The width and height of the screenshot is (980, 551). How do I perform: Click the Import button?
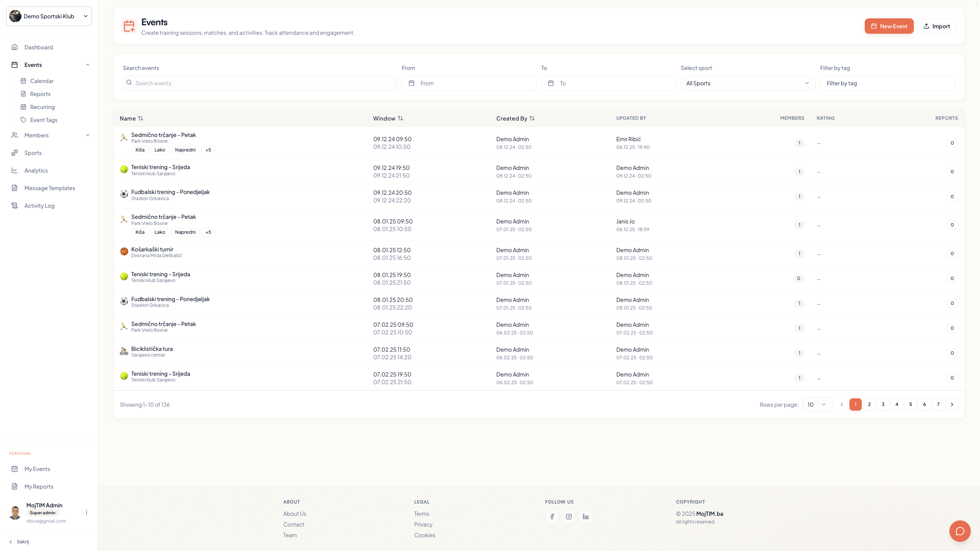coord(936,26)
